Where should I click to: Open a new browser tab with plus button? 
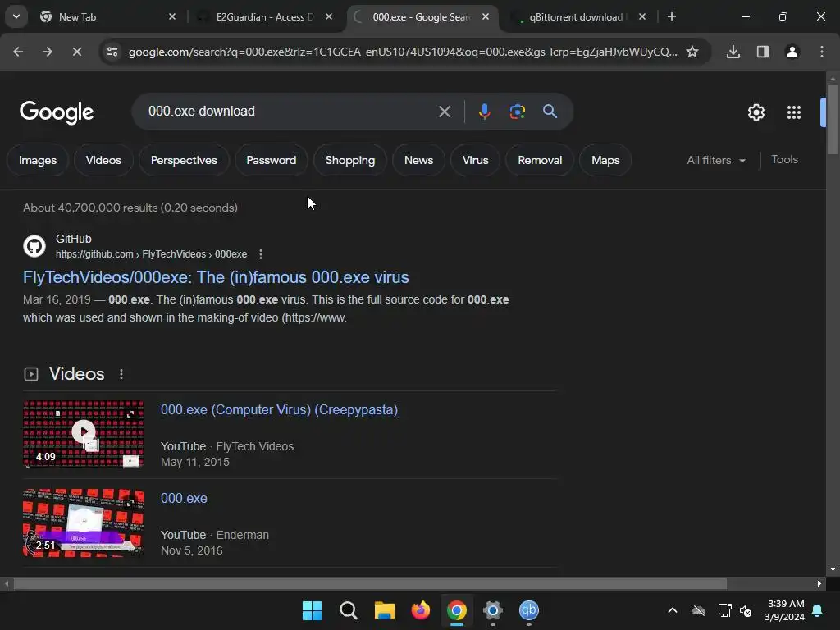tap(671, 16)
